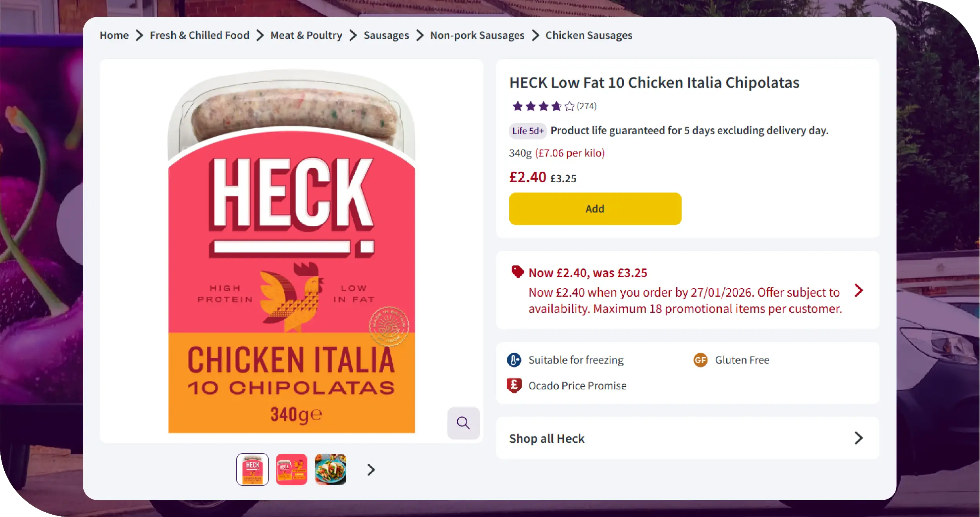Click the Gluten Free GF icon

click(701, 360)
